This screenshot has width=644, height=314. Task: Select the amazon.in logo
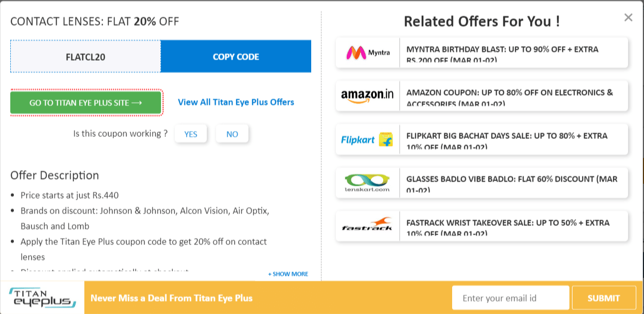[367, 95]
